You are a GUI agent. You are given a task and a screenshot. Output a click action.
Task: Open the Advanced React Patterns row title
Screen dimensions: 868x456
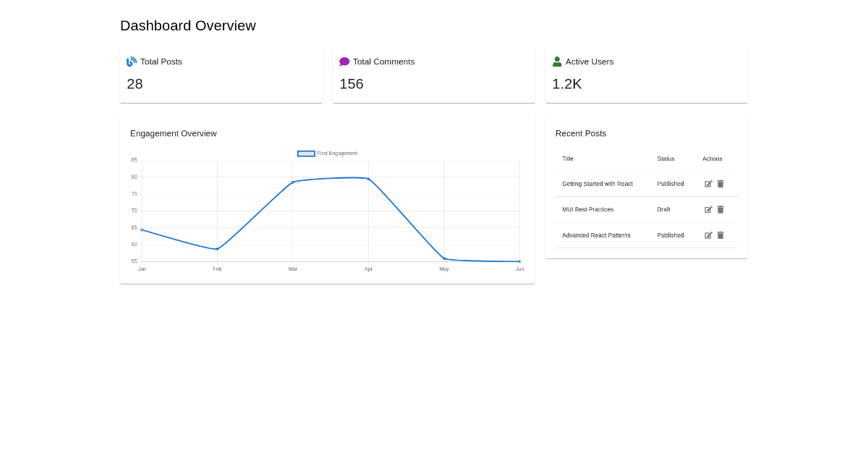pyautogui.click(x=596, y=235)
